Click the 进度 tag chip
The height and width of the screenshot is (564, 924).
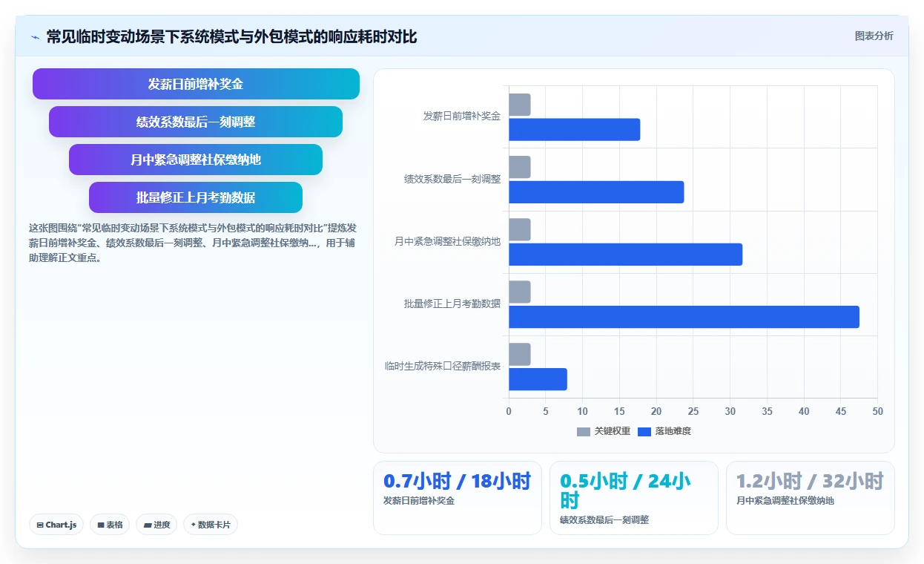click(156, 525)
